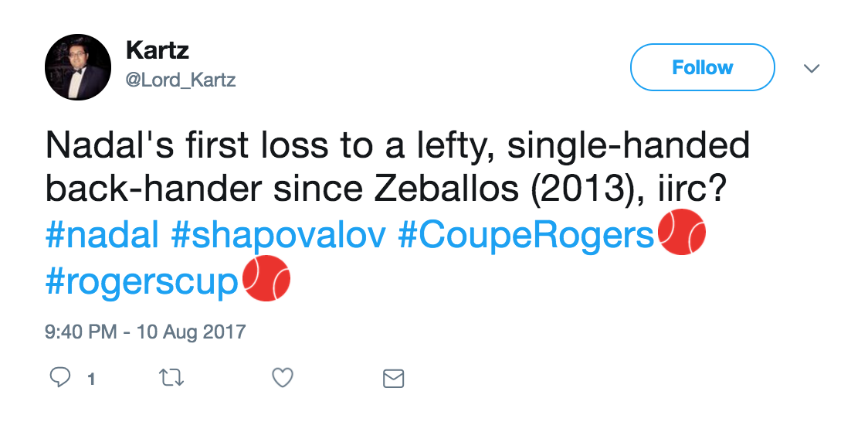Viewport: 868px width, 422px height.
Task: Open the 9:40 PM - 10 Aug 2017 timestamp
Action: (145, 332)
